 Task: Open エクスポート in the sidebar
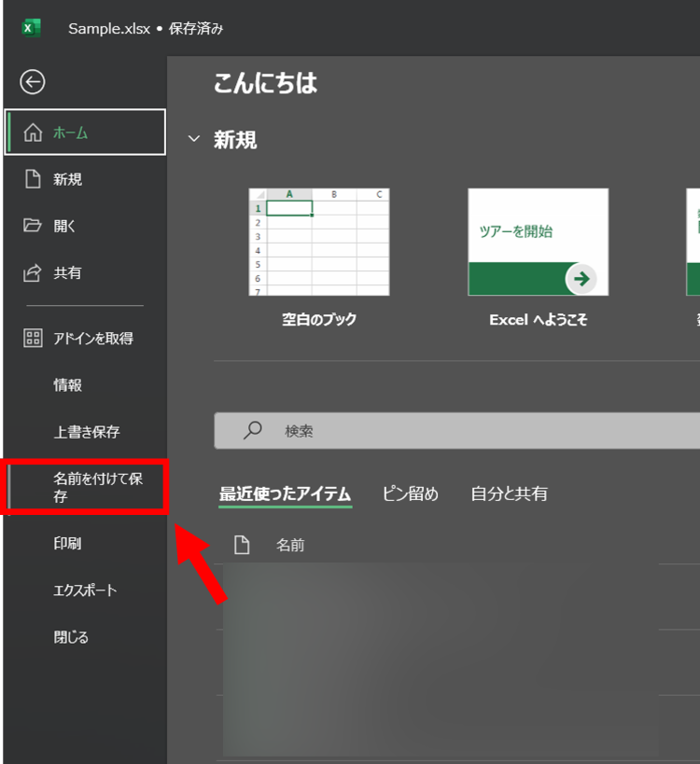tap(85, 590)
